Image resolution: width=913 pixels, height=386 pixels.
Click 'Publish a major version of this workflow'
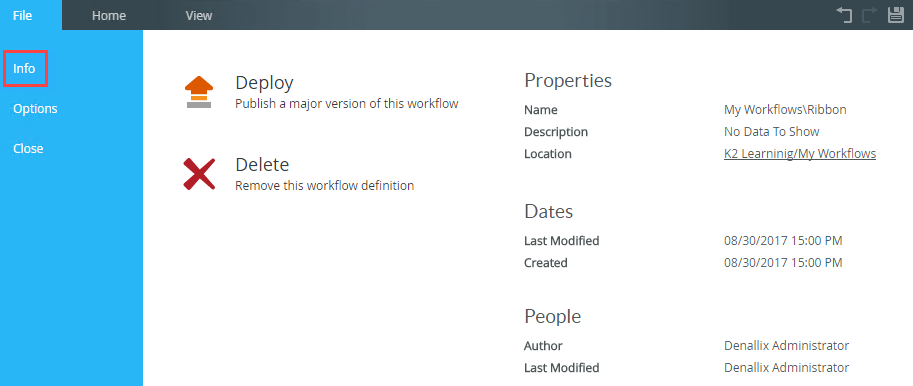coord(346,104)
